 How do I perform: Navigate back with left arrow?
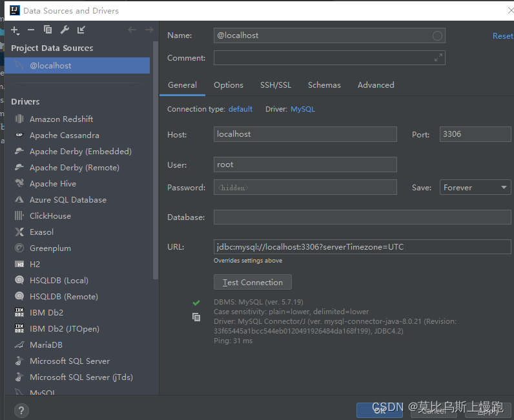pyautogui.click(x=132, y=30)
